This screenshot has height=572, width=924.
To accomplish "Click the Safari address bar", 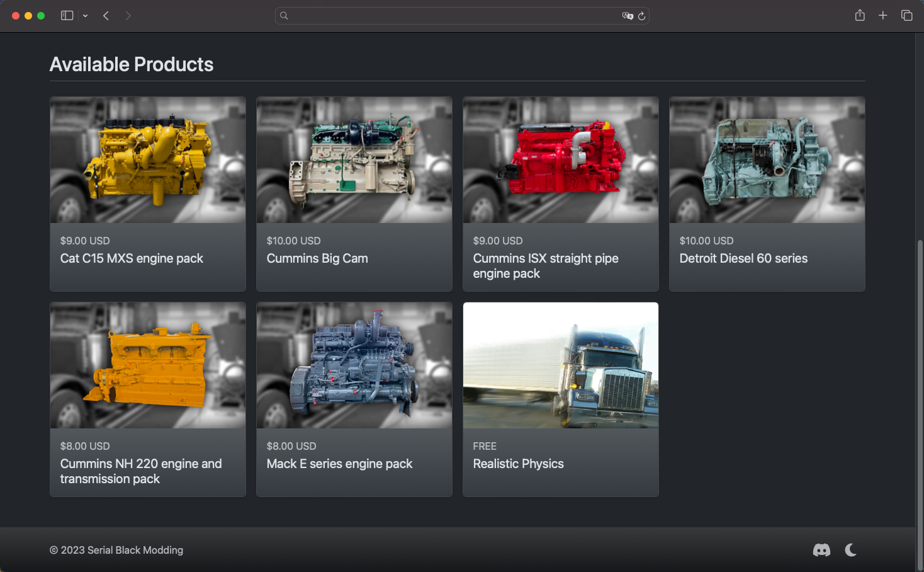I will click(x=462, y=16).
